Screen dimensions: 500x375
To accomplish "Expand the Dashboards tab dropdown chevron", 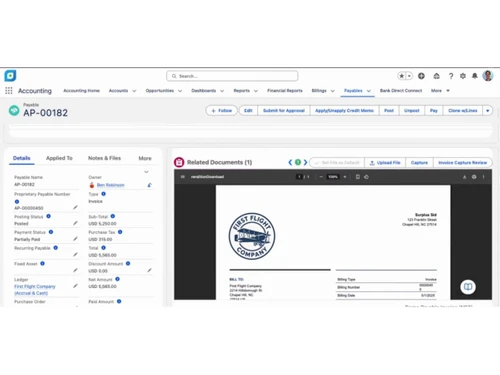I will pos(222,91).
